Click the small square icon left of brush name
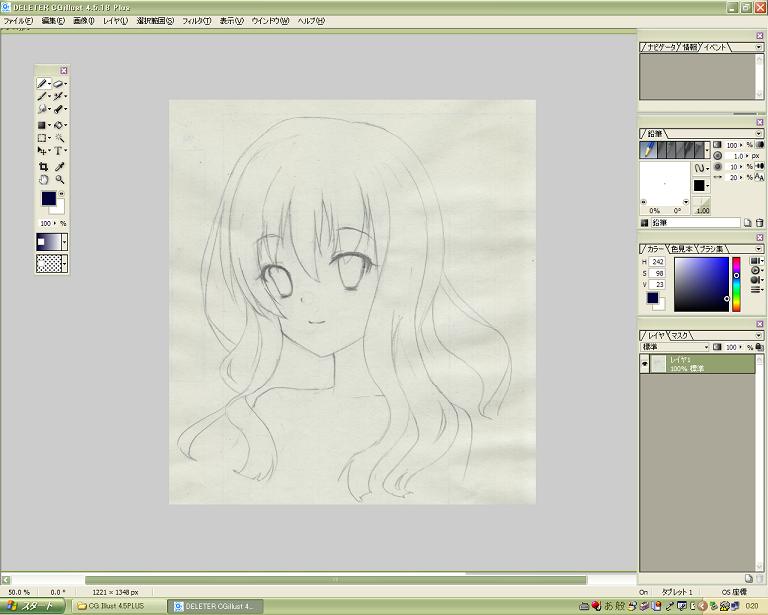The width and height of the screenshot is (768, 615). [645, 223]
